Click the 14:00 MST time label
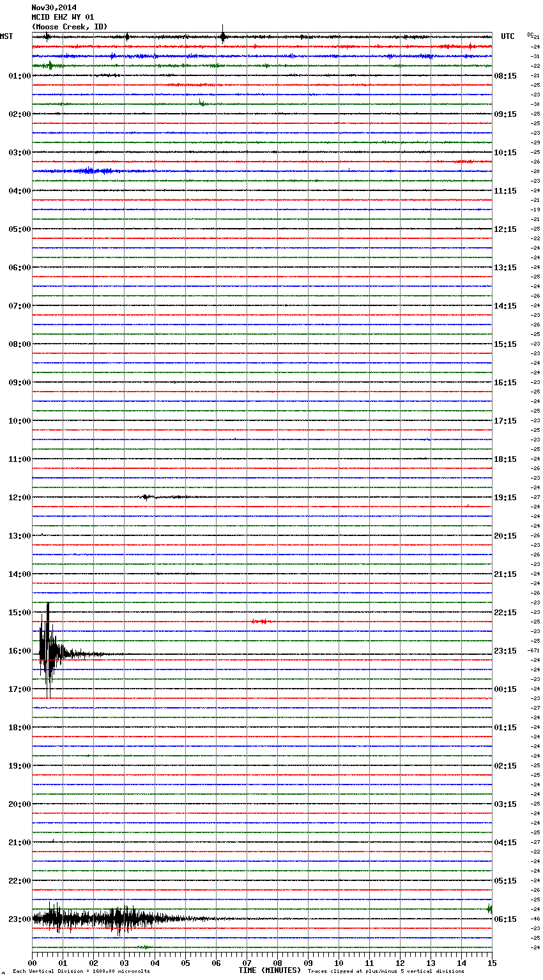This screenshot has height=980, width=543. (19, 574)
